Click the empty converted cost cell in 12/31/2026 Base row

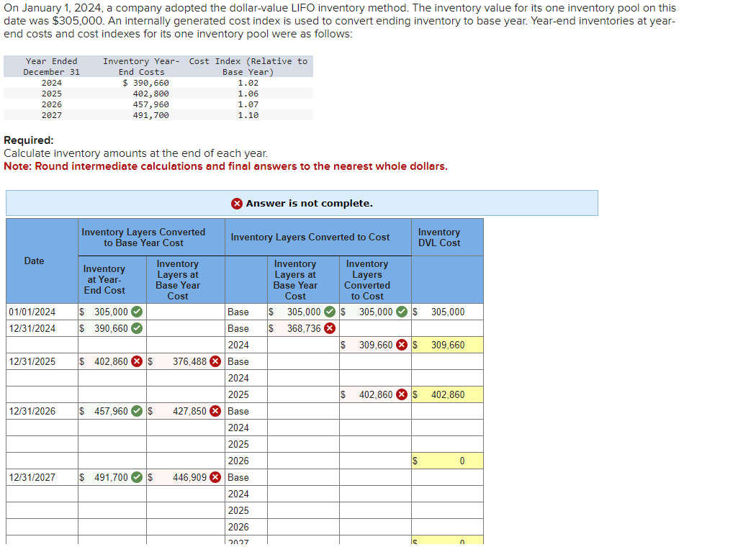click(375, 411)
